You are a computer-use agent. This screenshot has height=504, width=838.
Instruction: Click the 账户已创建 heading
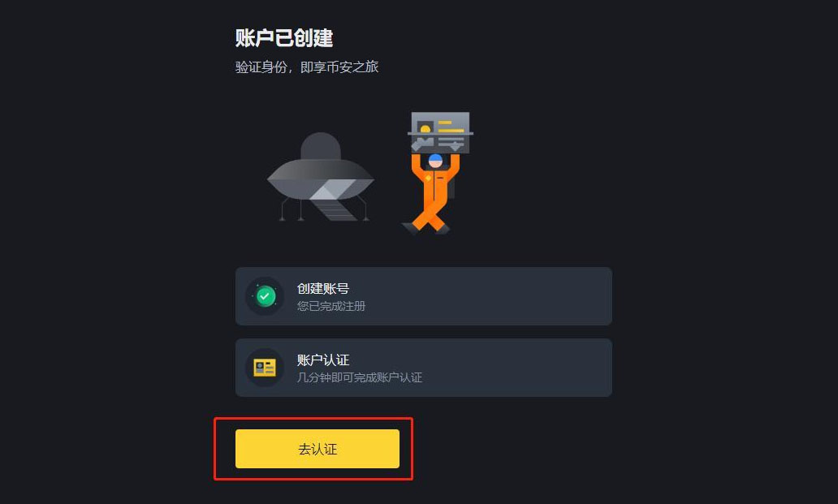[x=284, y=38]
